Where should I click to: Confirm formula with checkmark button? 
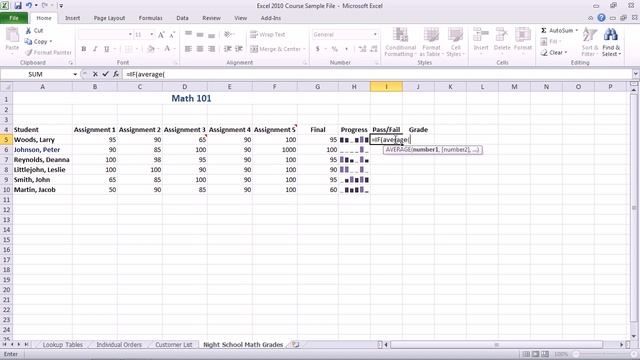pos(106,74)
